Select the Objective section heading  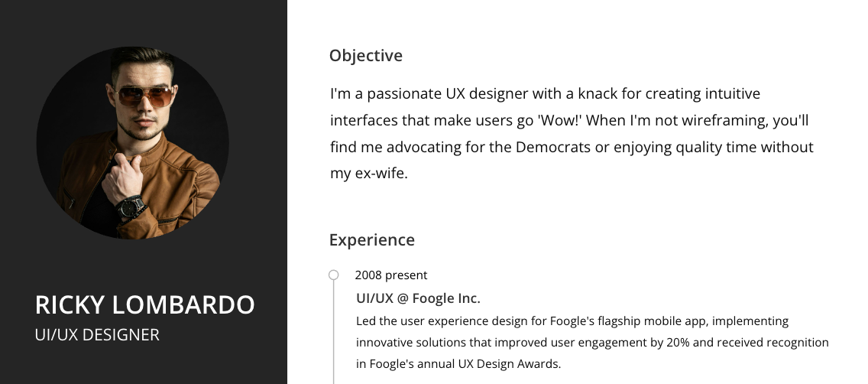[x=366, y=55]
